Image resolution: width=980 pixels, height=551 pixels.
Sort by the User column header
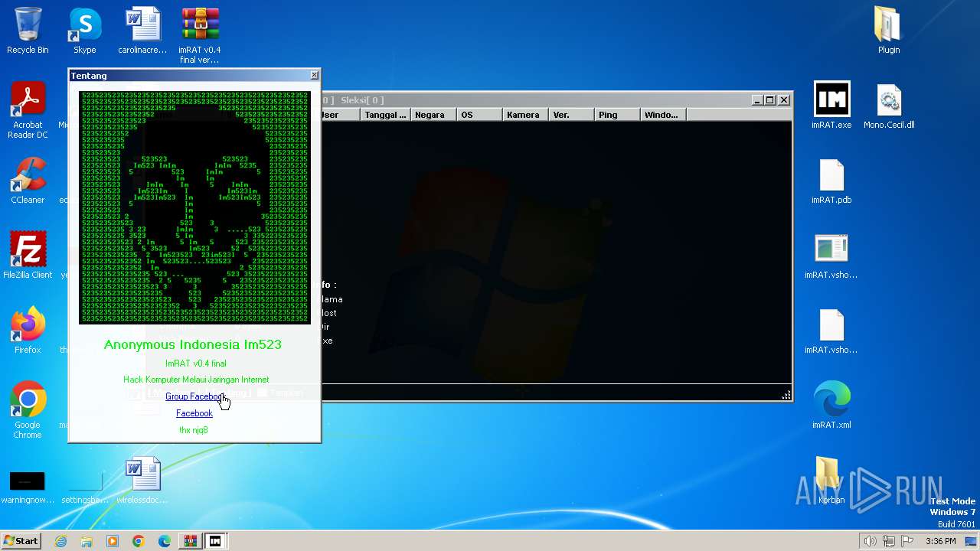340,115
